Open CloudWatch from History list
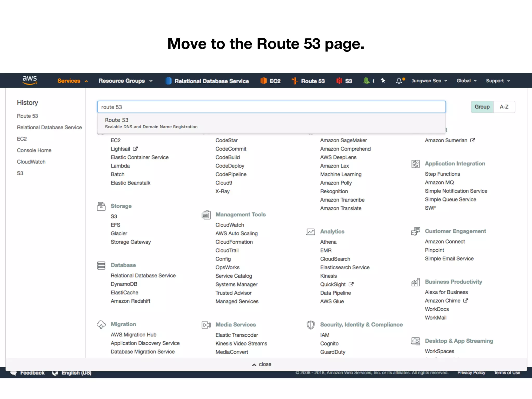532x399 pixels. 31,162
